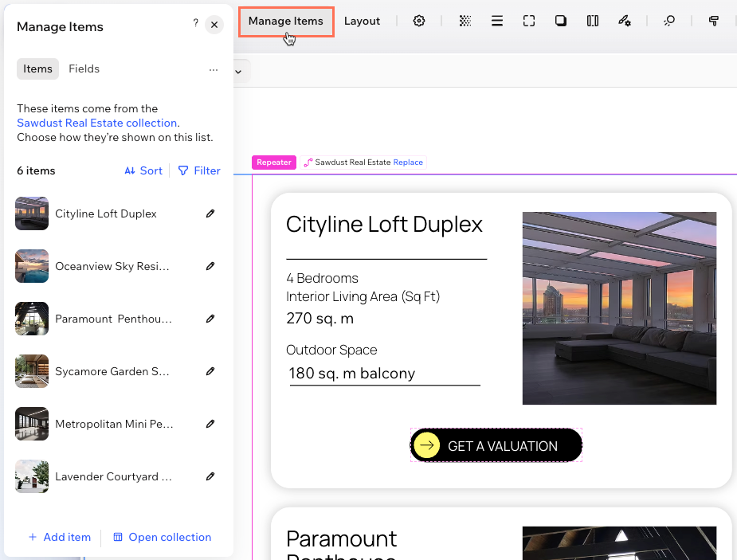Sort the collection items
The image size is (737, 560).
click(x=143, y=171)
